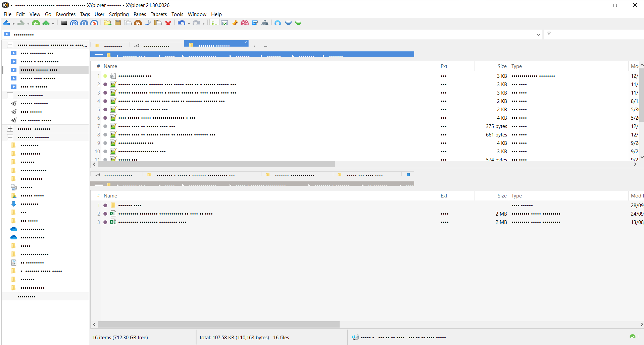Toggle the second funnel filter icon
This screenshot has height=345, width=644.
click(x=299, y=23)
